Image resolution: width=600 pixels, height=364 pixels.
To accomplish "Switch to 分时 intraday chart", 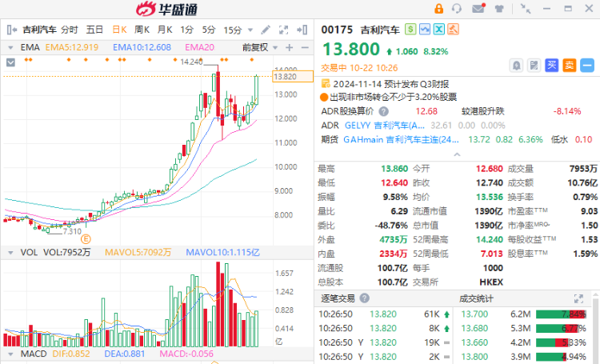I will tap(70, 30).
